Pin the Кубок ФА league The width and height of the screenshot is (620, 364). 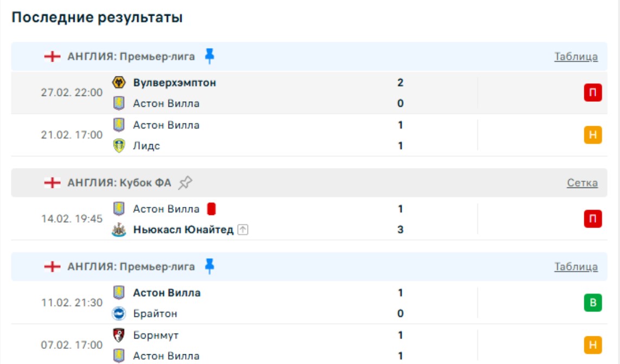click(185, 183)
